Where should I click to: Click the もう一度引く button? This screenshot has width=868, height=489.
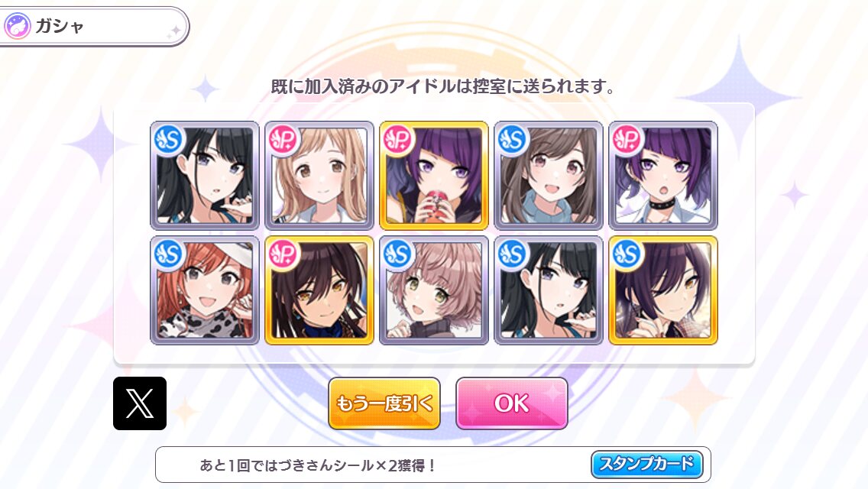click(384, 403)
